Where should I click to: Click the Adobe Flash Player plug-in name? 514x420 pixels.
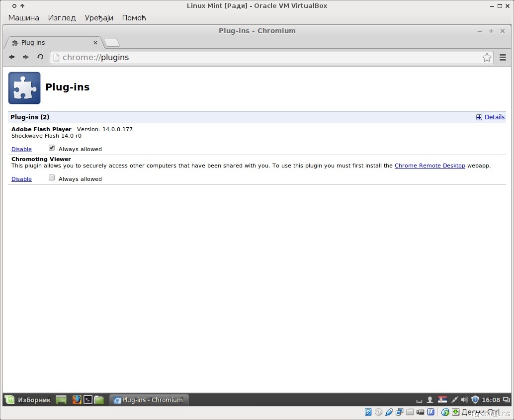(x=41, y=129)
